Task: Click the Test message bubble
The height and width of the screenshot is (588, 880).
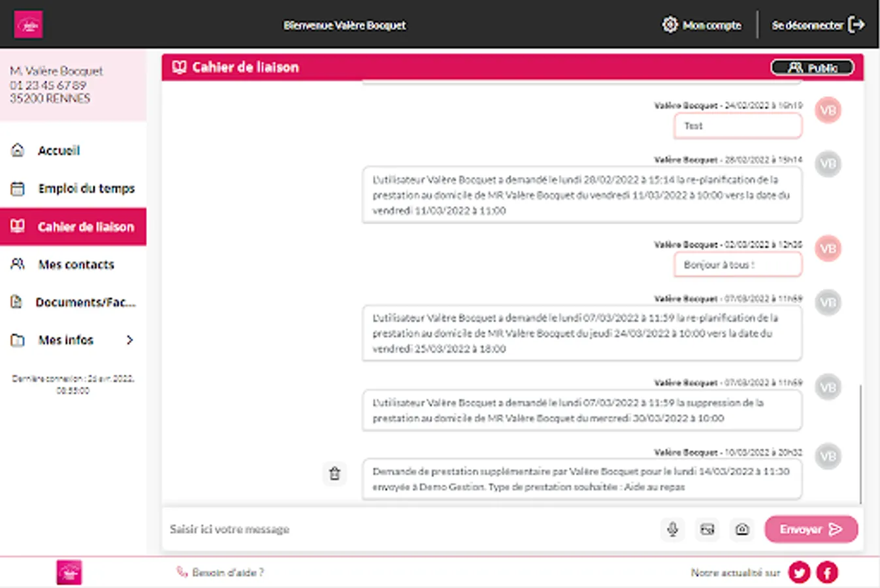Action: click(738, 126)
